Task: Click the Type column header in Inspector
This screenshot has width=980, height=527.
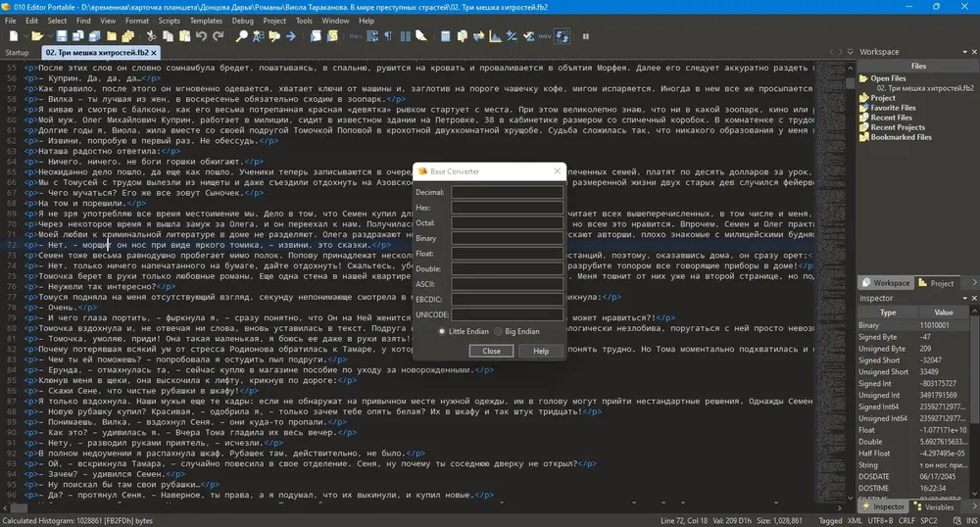Action: pos(888,312)
